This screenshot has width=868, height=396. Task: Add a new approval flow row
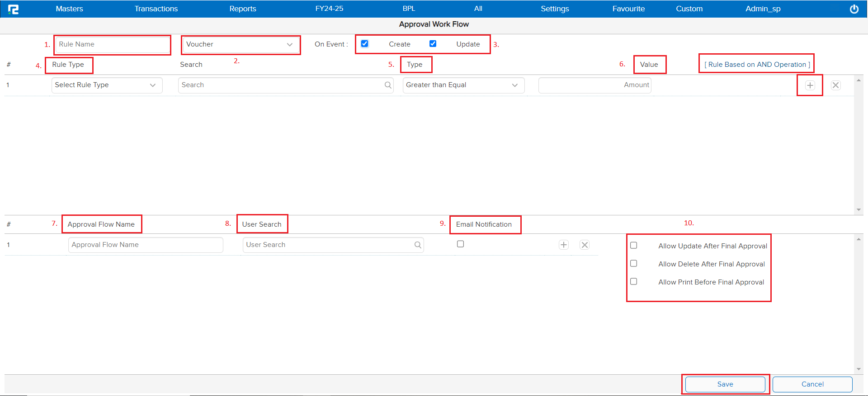pos(563,245)
